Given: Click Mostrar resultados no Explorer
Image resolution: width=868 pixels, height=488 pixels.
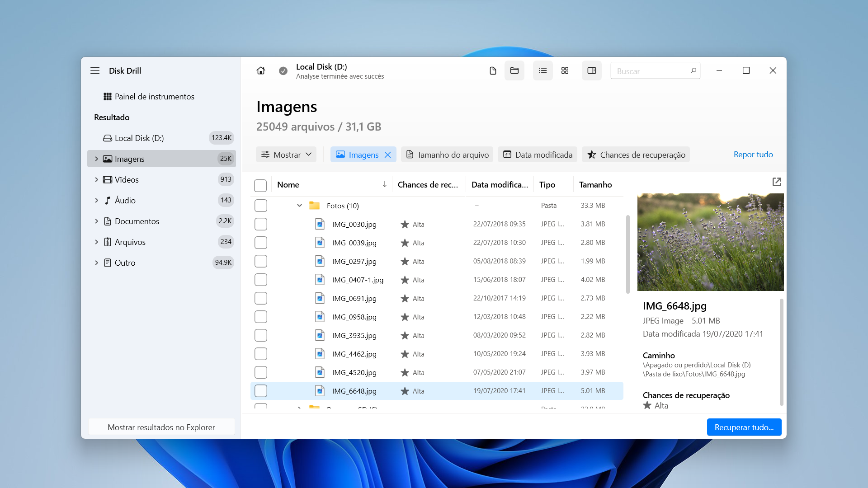Looking at the screenshot, I should (161, 427).
